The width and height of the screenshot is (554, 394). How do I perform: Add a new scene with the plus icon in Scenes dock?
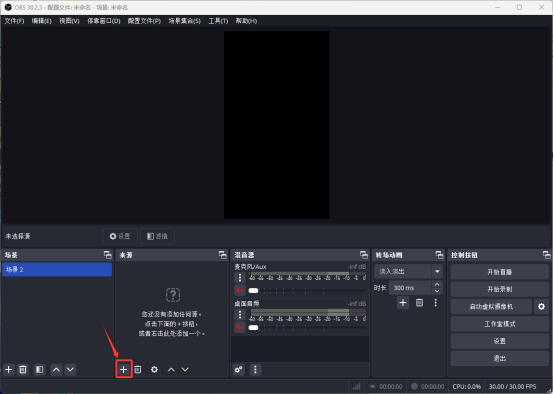(x=9, y=370)
